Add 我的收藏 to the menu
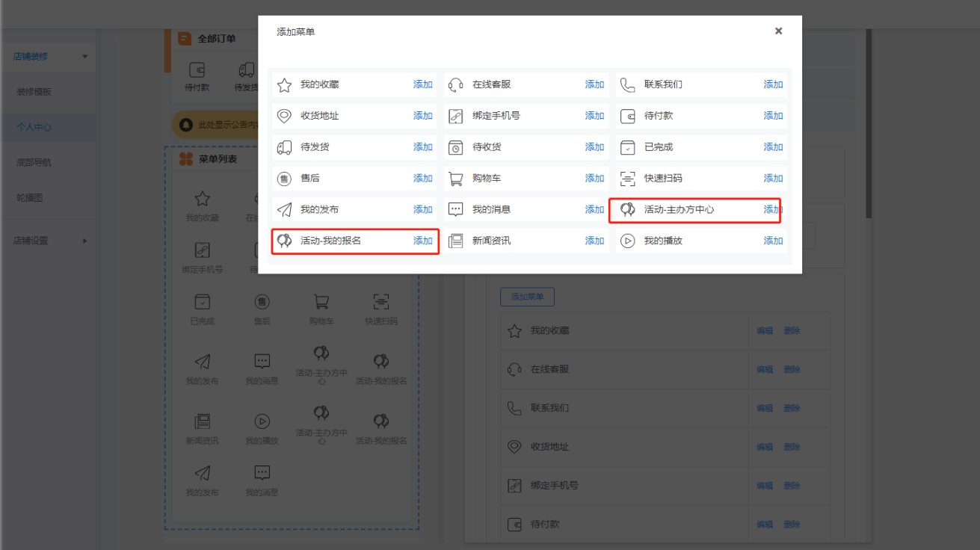Viewport: 980px width, 550px height. tap(423, 84)
